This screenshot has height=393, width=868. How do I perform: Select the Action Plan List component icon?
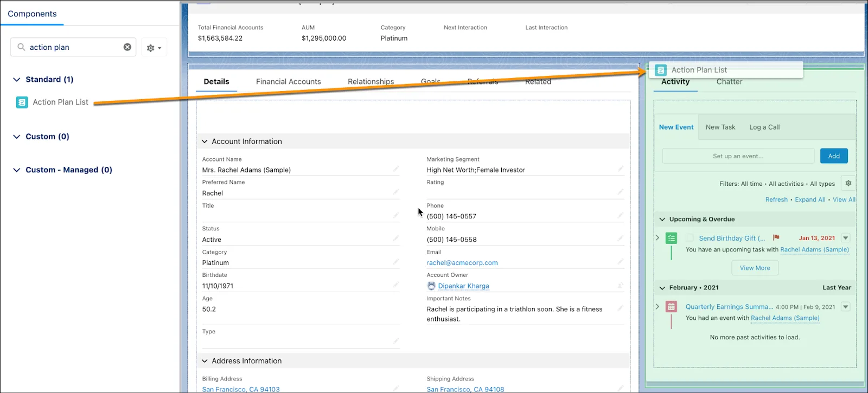tap(22, 102)
